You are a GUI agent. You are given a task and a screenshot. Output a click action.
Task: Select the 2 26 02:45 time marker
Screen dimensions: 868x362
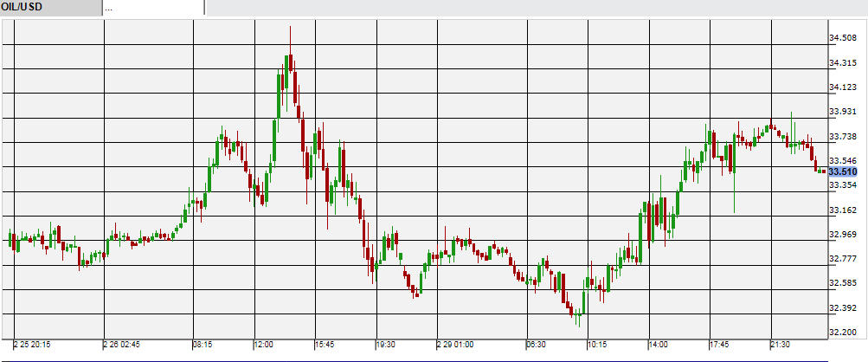pos(123,344)
